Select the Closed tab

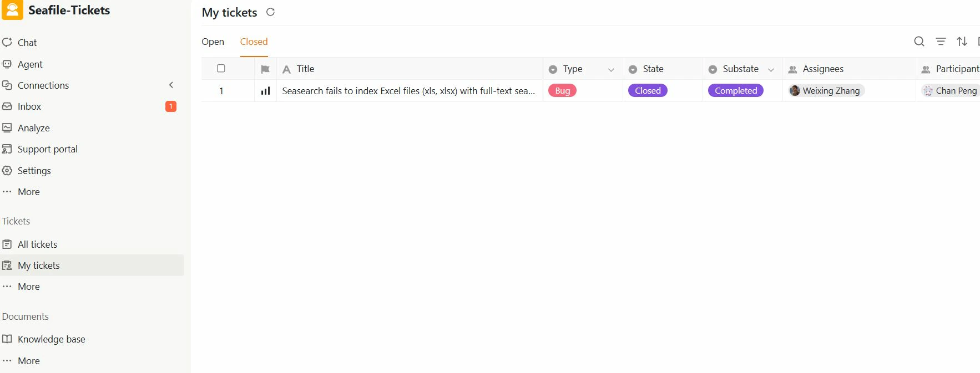254,42
